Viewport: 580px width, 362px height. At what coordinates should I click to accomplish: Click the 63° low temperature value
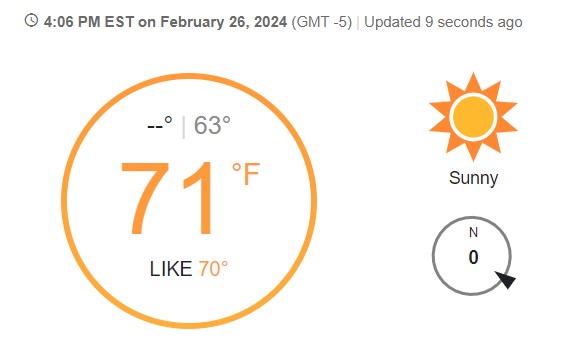(212, 125)
